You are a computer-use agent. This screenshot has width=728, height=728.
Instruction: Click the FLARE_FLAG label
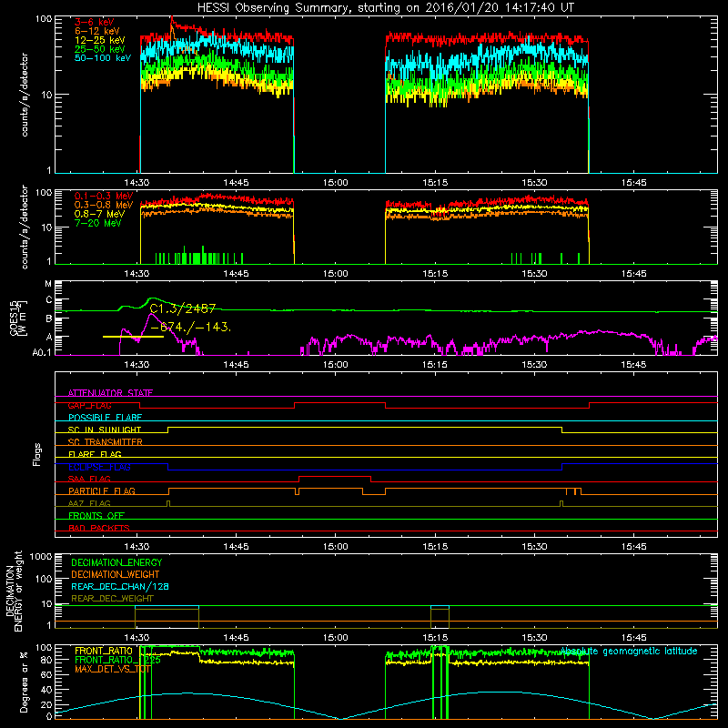pos(95,454)
